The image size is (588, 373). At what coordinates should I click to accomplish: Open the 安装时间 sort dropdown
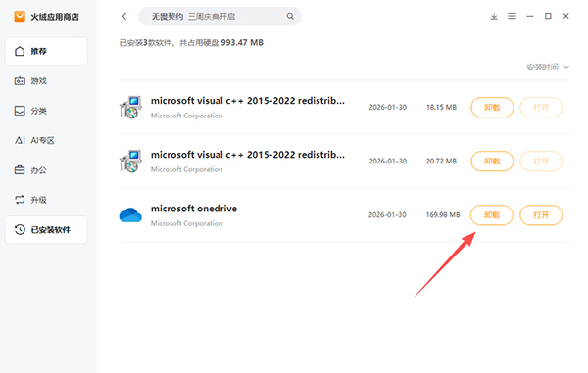coord(548,67)
